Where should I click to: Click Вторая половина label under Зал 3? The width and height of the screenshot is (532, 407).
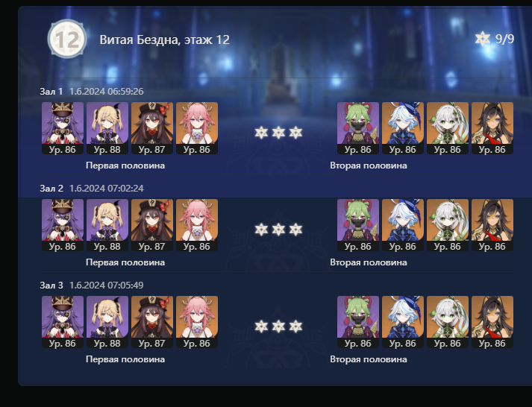click(369, 359)
